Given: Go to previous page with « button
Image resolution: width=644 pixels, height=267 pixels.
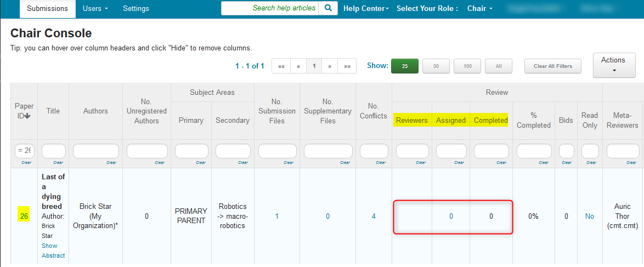Looking at the screenshot, I should [x=298, y=66].
